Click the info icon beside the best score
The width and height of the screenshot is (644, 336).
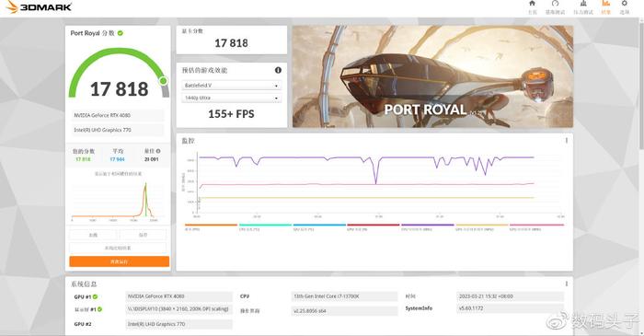pyautogui.click(x=158, y=151)
